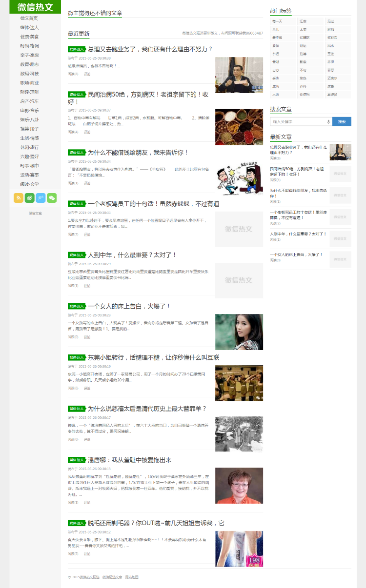Open 总理又去跑业务了 in 最新文章 sidebar
This screenshot has width=366, height=588.
point(297,149)
